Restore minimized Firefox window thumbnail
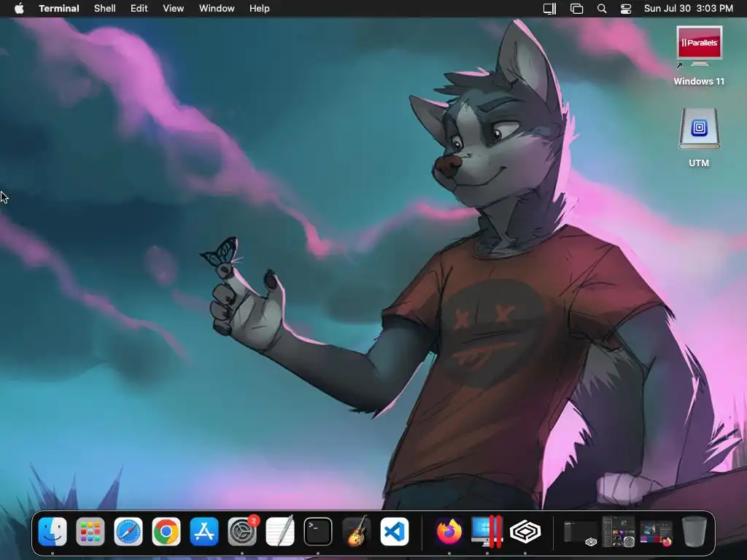Viewport: 747px width, 560px height. (656, 533)
